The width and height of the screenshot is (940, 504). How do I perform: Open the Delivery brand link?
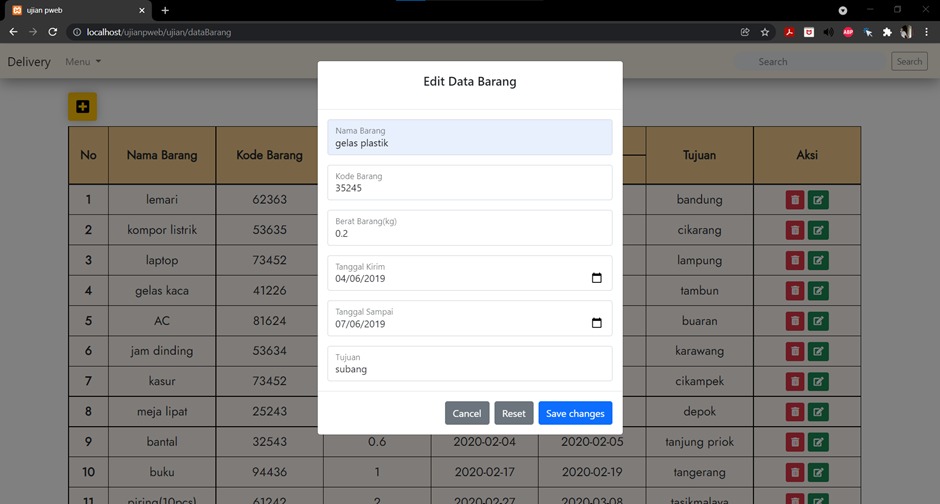[29, 62]
